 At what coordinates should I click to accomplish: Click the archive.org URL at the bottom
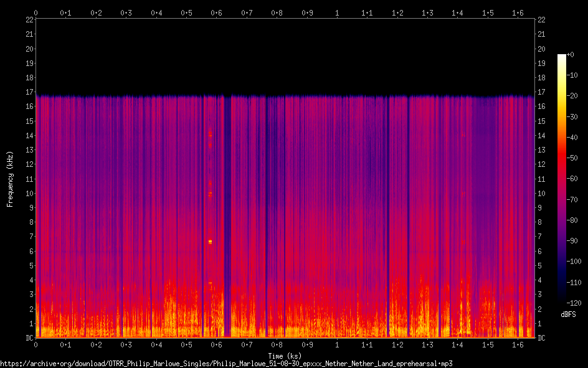coord(226,363)
